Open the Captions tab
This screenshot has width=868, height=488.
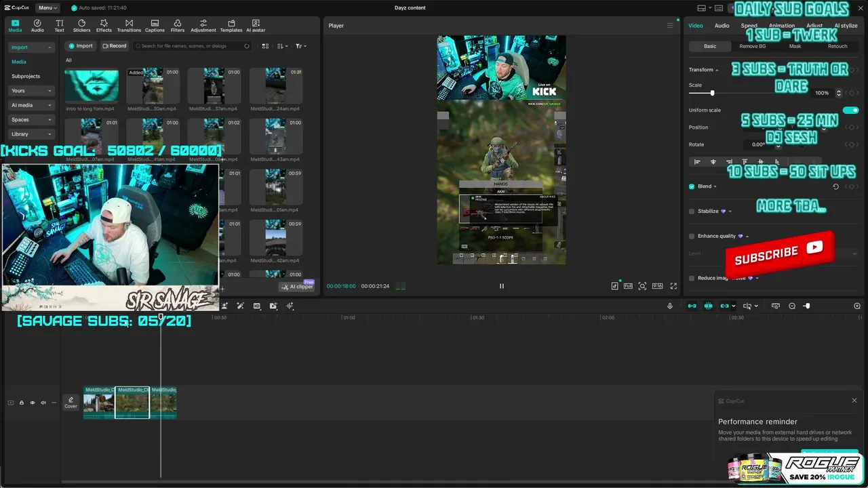tap(155, 26)
